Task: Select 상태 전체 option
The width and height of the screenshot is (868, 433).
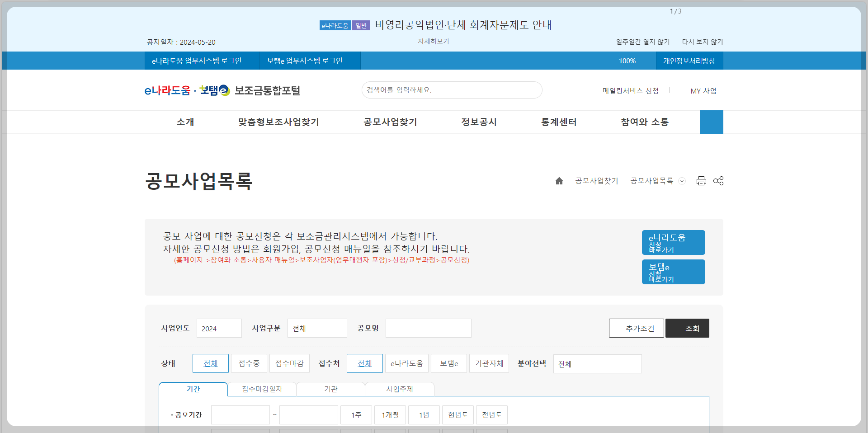Action: (211, 363)
